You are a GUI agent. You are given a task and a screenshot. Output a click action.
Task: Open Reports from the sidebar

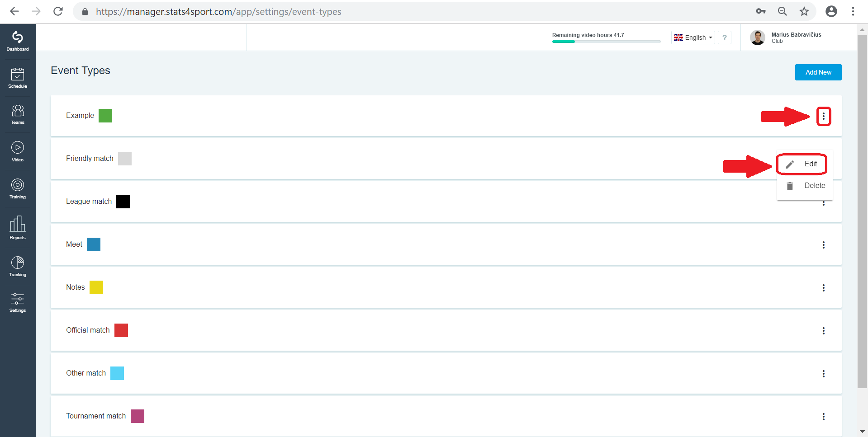pyautogui.click(x=18, y=228)
